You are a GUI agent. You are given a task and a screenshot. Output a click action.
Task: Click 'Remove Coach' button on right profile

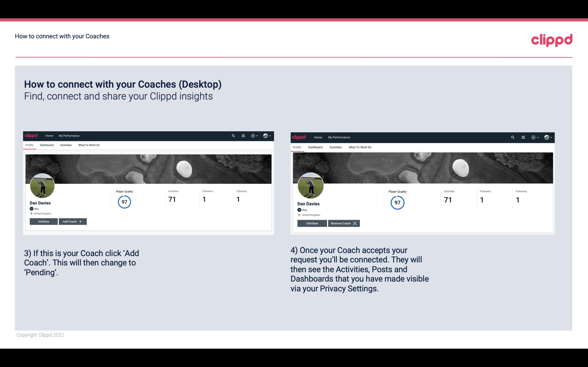point(344,223)
